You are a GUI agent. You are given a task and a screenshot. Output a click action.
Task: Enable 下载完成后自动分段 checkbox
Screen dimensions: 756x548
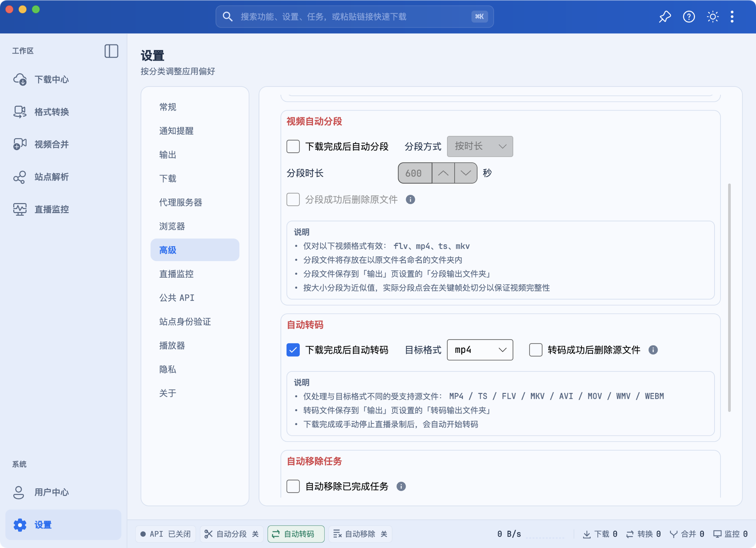tap(293, 146)
